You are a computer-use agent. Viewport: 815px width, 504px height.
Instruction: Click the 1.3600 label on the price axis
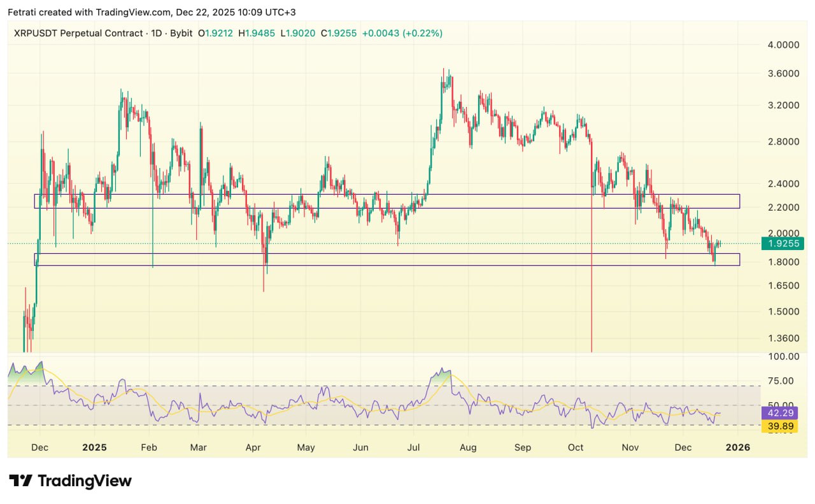(783, 339)
